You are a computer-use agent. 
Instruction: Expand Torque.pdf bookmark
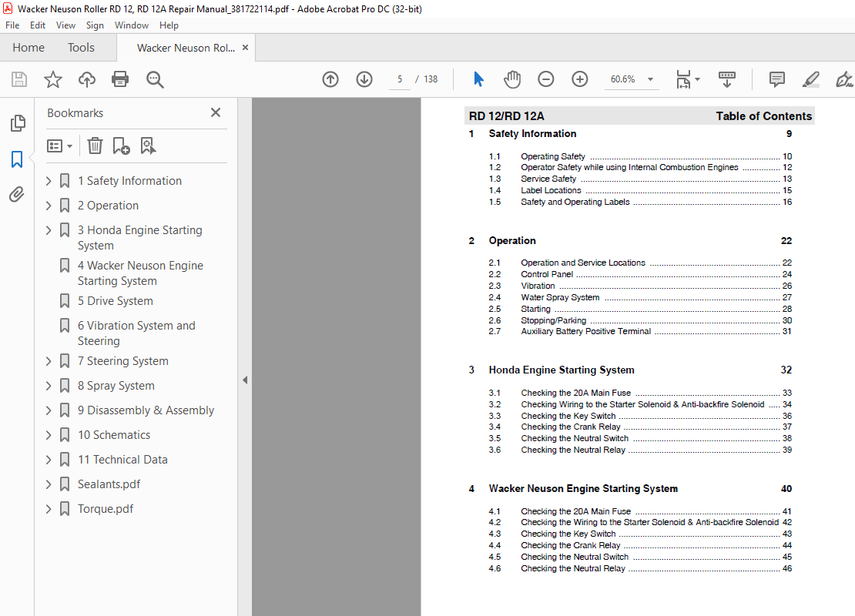pos(49,509)
